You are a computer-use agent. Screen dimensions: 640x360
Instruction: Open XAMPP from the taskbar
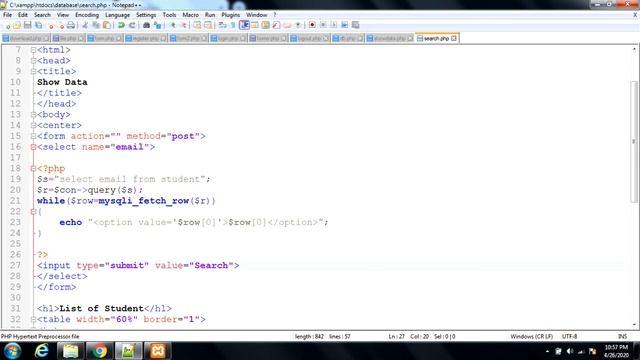point(158,351)
